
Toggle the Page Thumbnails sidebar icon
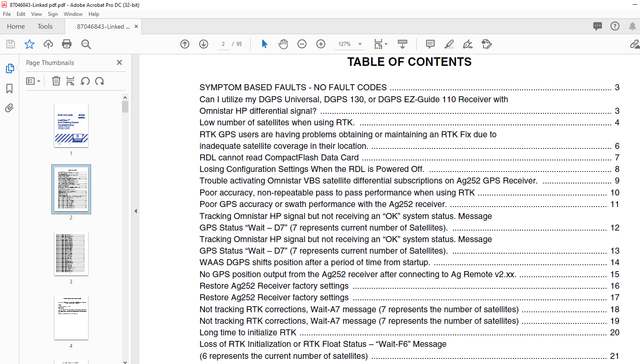coord(9,68)
